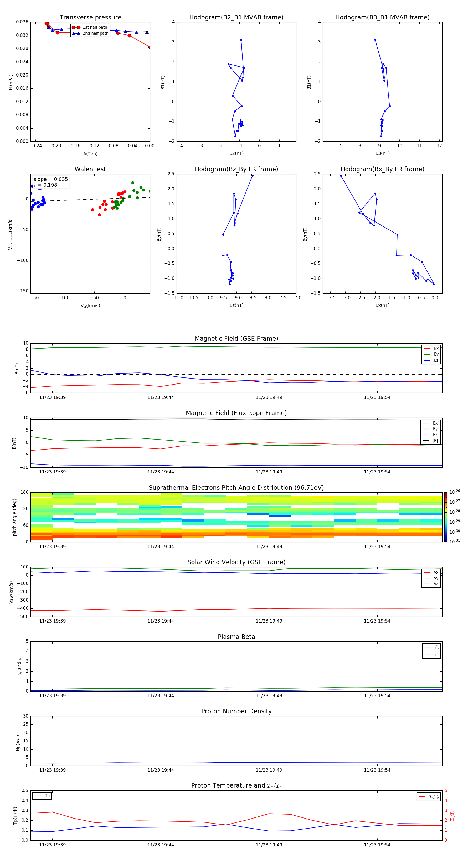Click the '10^-31' colorbar label

pyautogui.click(x=455, y=542)
